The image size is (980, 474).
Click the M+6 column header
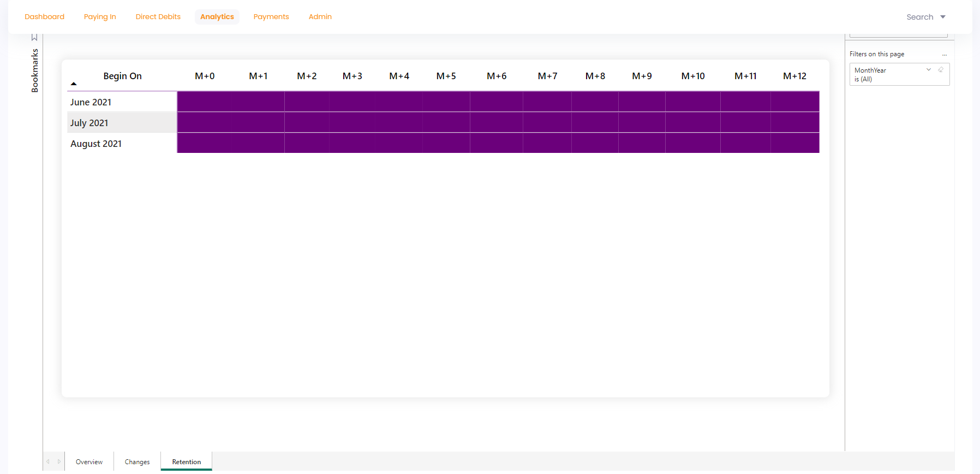(x=497, y=76)
